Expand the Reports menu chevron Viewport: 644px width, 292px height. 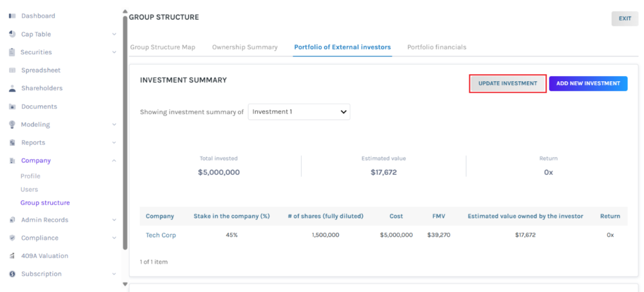pos(114,143)
